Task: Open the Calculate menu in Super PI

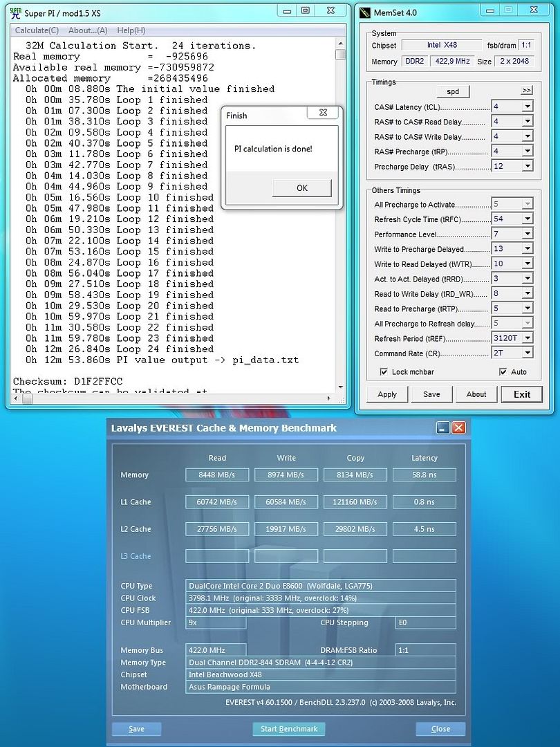Action: point(37,30)
